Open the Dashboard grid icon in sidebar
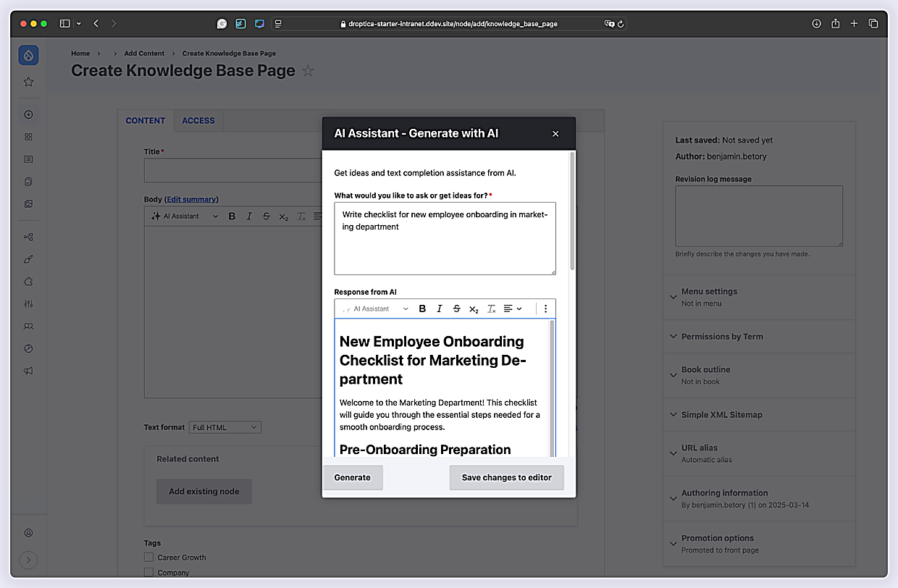This screenshot has width=898, height=588. pyautogui.click(x=28, y=137)
